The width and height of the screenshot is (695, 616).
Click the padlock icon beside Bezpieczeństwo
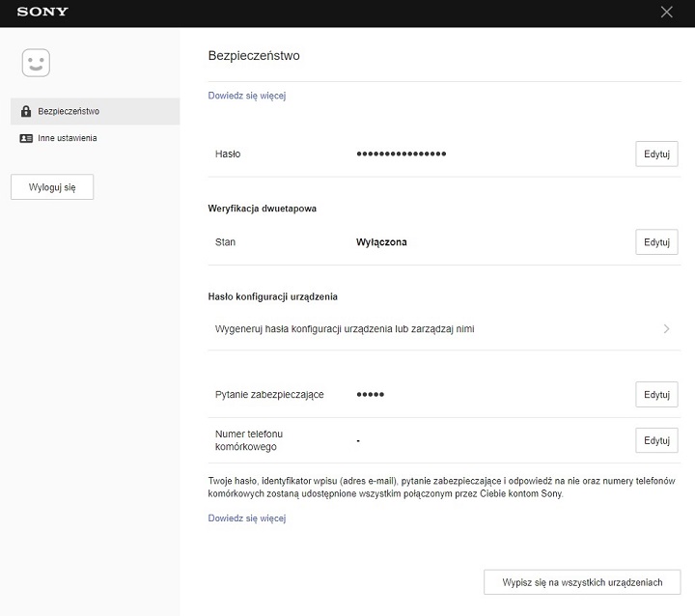[x=26, y=112]
